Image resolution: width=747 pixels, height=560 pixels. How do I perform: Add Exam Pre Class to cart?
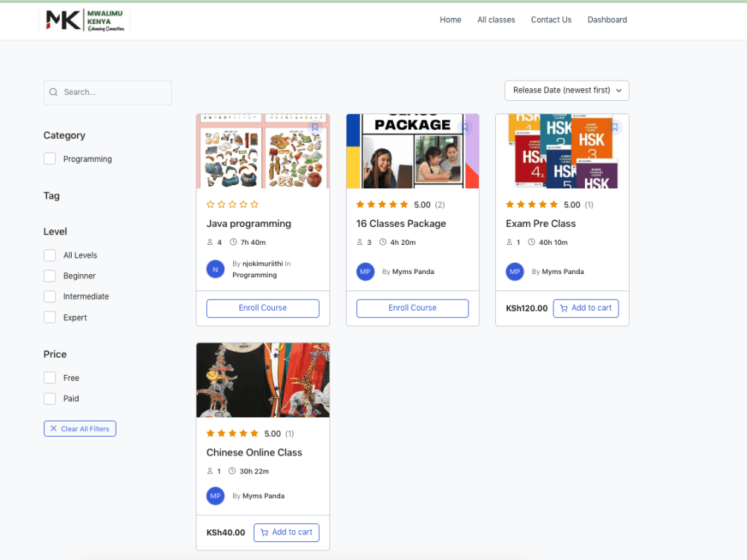[586, 308]
